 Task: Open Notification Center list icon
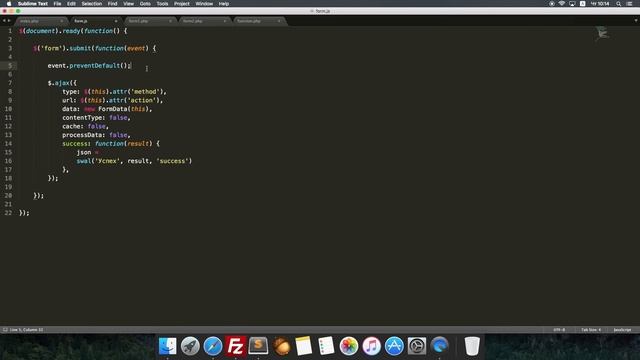(629, 4)
